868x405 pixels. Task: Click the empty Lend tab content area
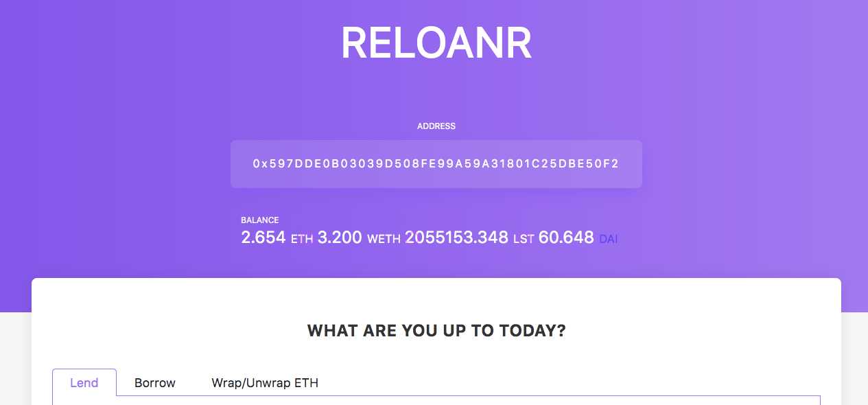point(436,400)
